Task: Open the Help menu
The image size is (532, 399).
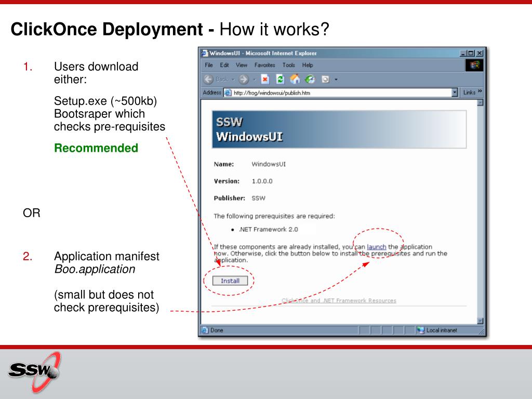Action: tap(308, 65)
